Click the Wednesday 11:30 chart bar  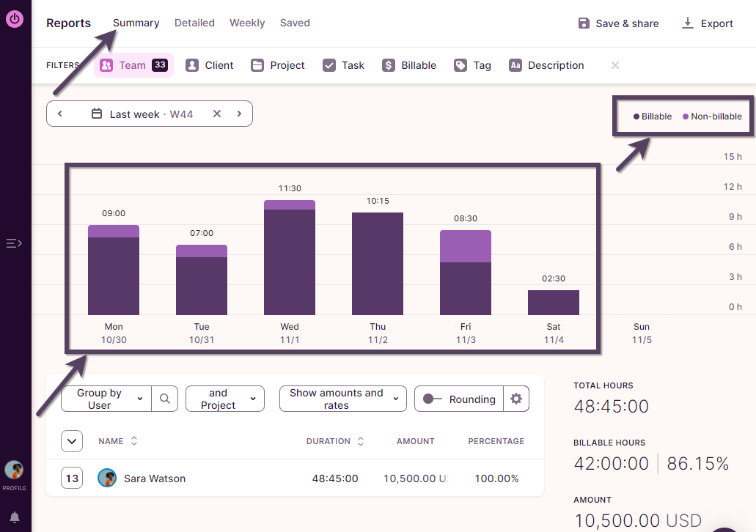(290, 258)
